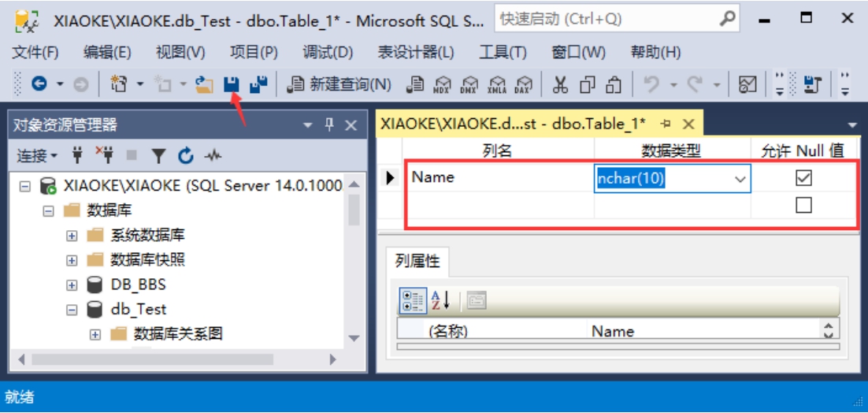Uncheck Allow Nulls for the Name column

(803, 177)
